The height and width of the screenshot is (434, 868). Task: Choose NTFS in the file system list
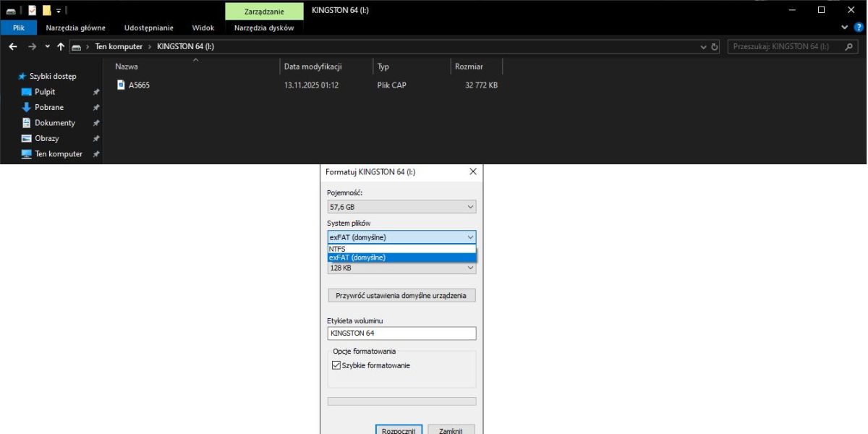[x=401, y=249]
